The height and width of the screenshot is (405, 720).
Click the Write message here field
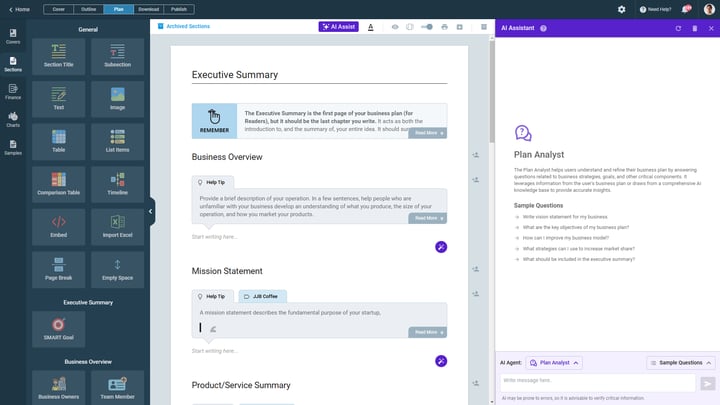coord(598,382)
